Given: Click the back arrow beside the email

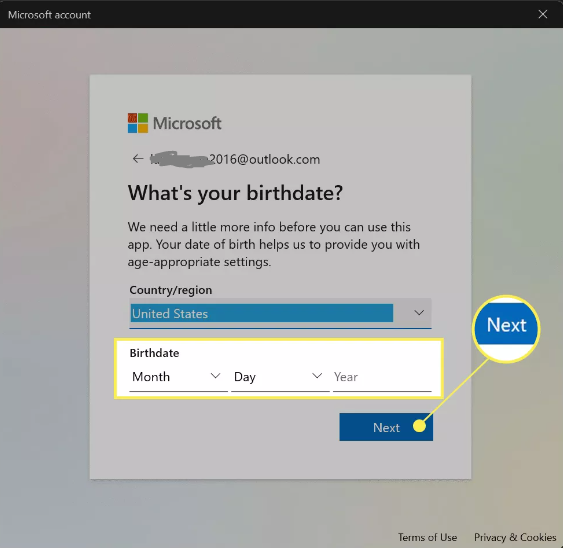Looking at the screenshot, I should tap(138, 158).
